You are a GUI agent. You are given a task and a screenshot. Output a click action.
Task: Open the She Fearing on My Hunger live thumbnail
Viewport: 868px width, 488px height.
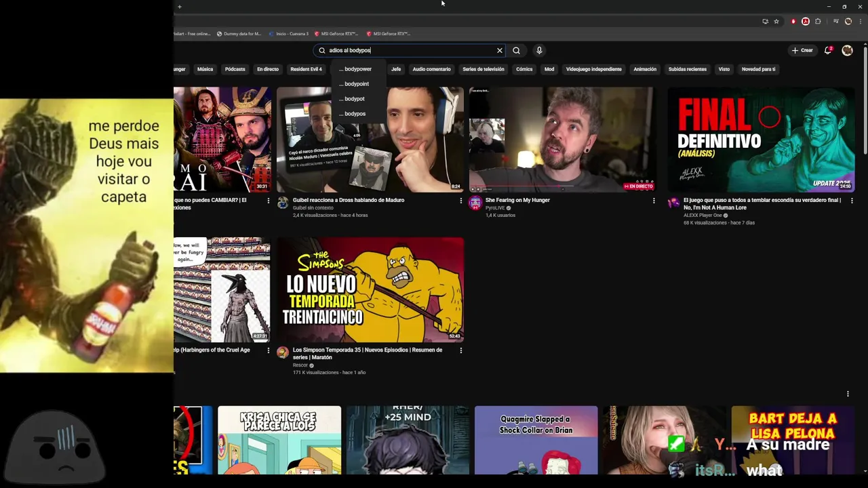[563, 140]
